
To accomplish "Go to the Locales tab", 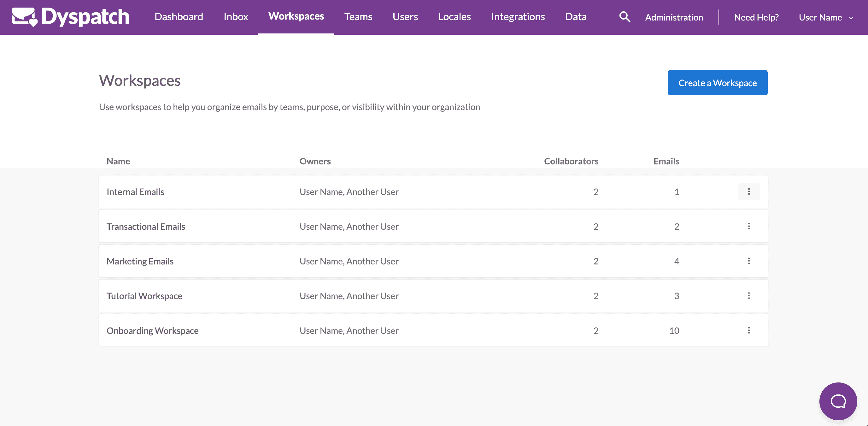I will tap(454, 17).
